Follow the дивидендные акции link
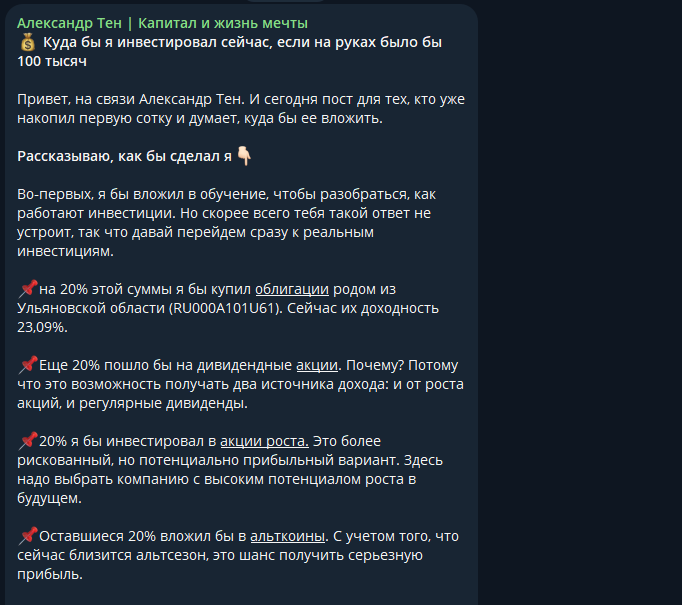682x605 pixels. [317, 365]
